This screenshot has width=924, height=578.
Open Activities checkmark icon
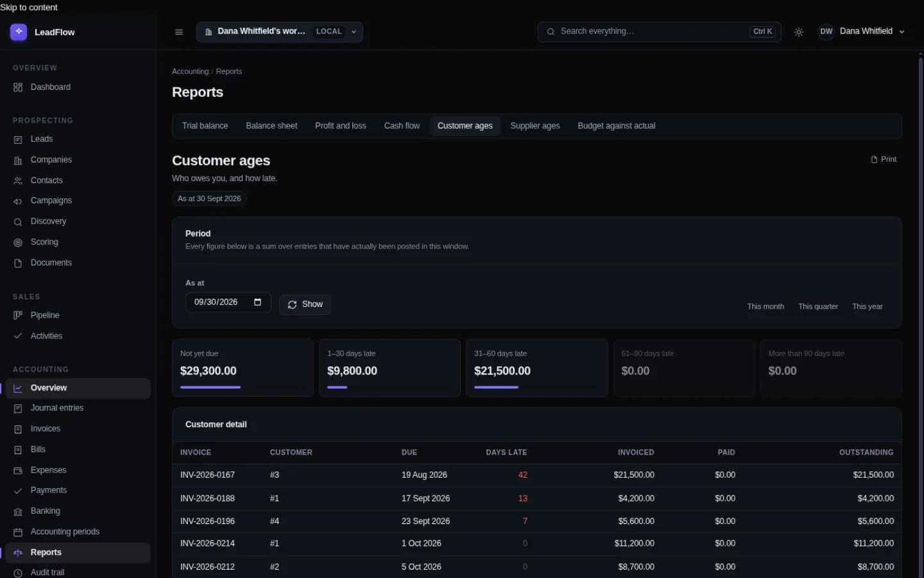(x=18, y=336)
